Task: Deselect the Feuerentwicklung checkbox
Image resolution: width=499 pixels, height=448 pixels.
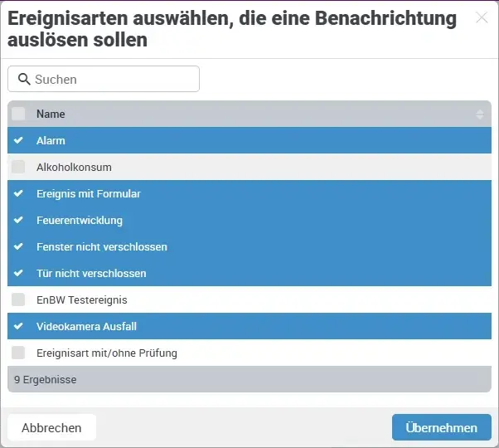Action: pos(18,221)
